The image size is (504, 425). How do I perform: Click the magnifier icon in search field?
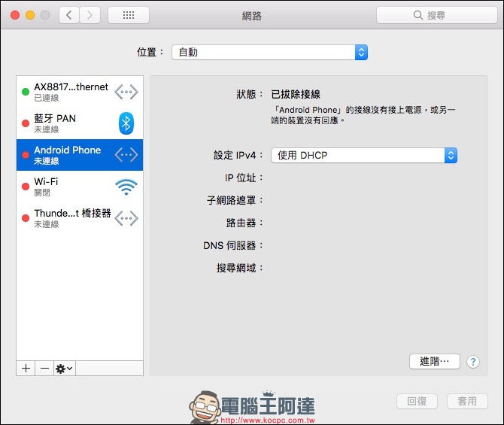coord(417,15)
